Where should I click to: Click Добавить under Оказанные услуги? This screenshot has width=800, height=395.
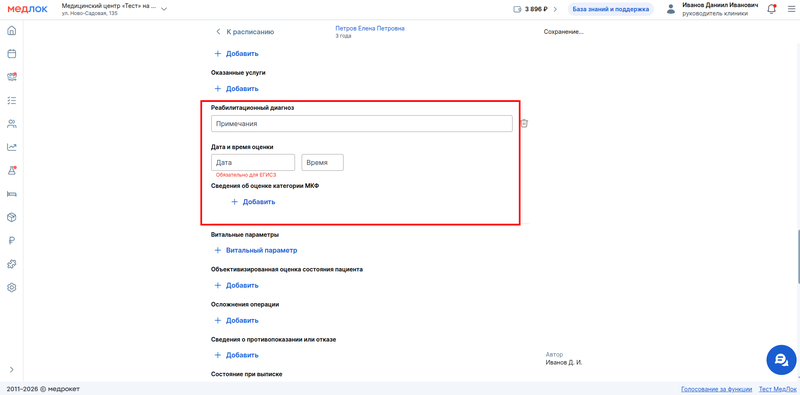pos(237,89)
